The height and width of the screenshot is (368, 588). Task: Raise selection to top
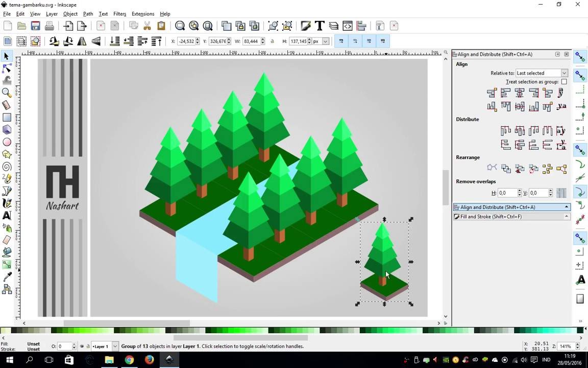click(156, 41)
